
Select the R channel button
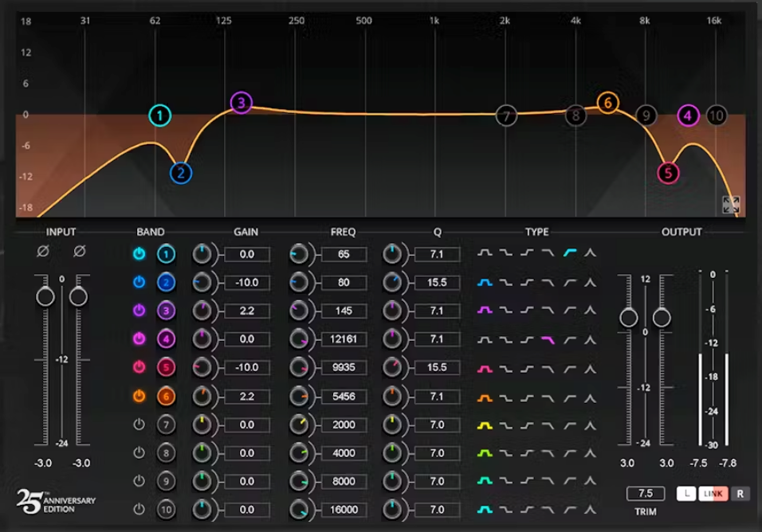(x=739, y=494)
